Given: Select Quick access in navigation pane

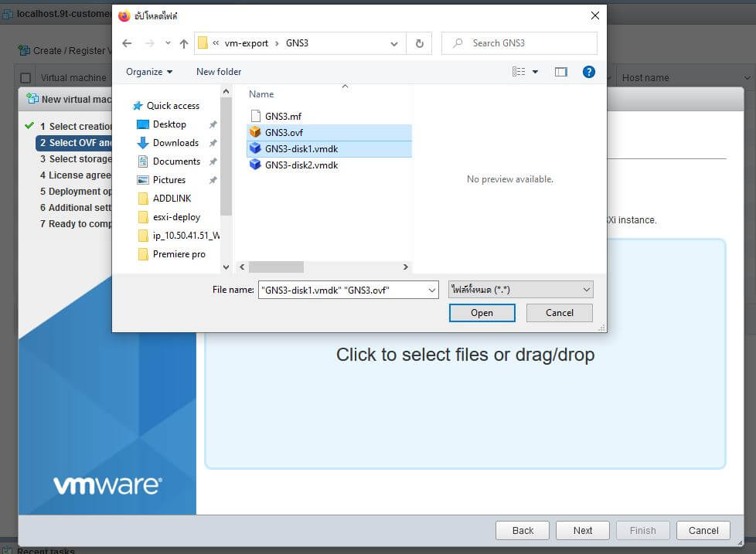Looking at the screenshot, I should click(166, 106).
